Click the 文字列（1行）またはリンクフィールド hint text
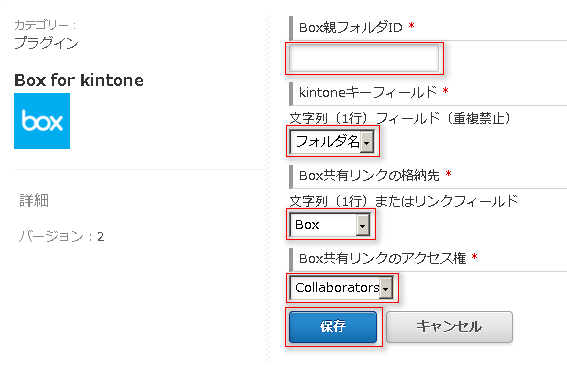The width and height of the screenshot is (567, 392). [x=404, y=201]
